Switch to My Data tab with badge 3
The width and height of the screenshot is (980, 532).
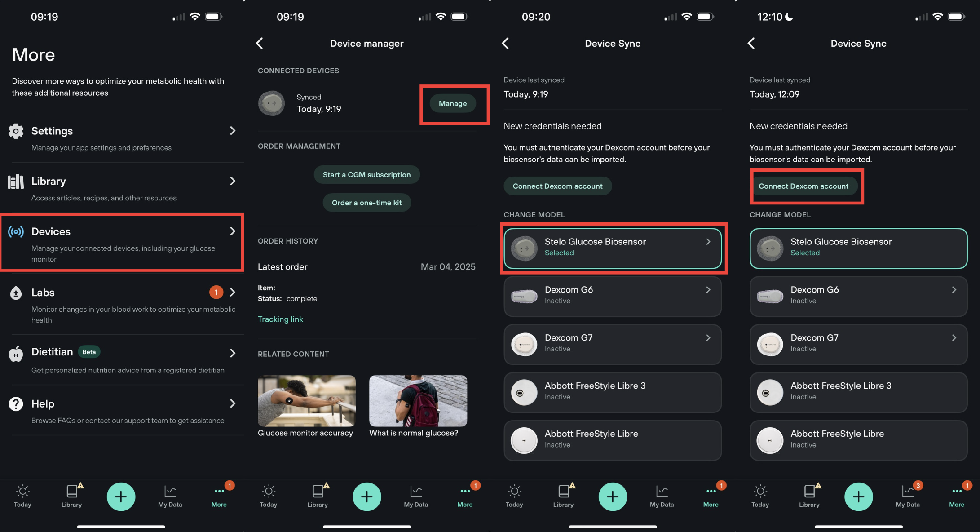coord(907,496)
